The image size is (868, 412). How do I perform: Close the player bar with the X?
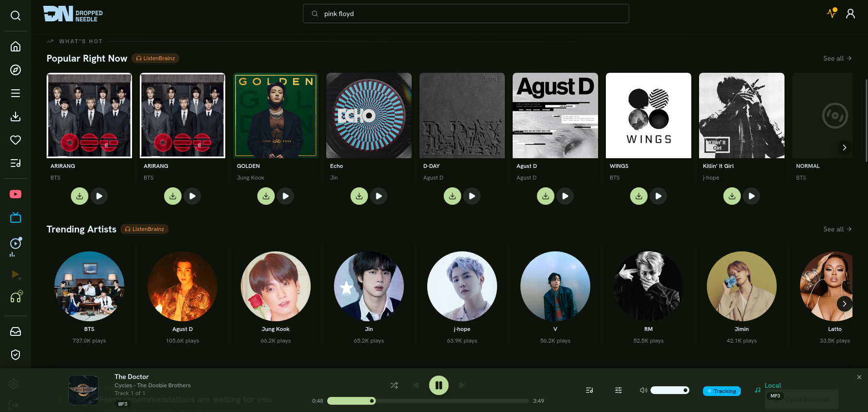pos(859,377)
